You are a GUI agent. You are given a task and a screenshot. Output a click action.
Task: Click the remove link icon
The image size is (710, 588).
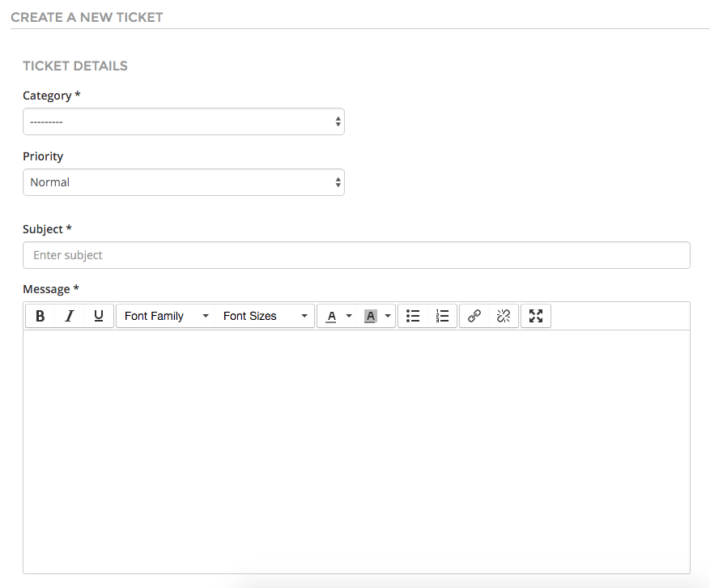tap(504, 316)
